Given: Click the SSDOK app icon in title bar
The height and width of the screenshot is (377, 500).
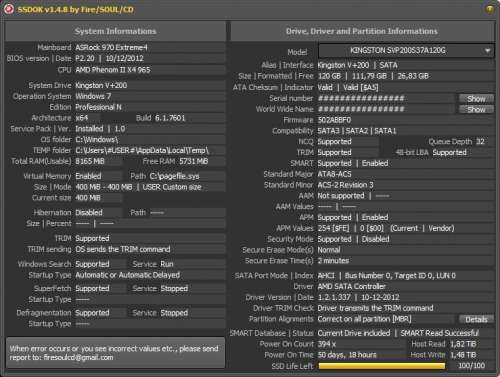Looking at the screenshot, I should coord(9,9).
